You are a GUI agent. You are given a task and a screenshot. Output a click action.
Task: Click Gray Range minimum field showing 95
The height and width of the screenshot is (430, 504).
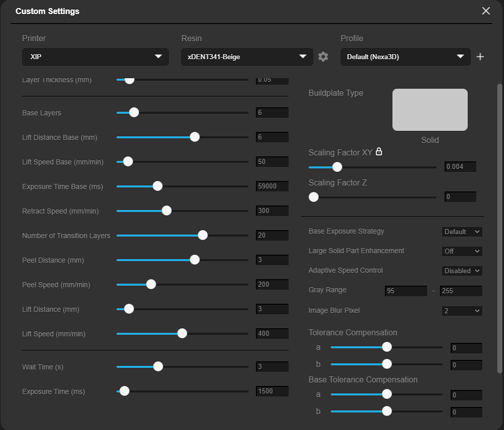[x=406, y=291]
